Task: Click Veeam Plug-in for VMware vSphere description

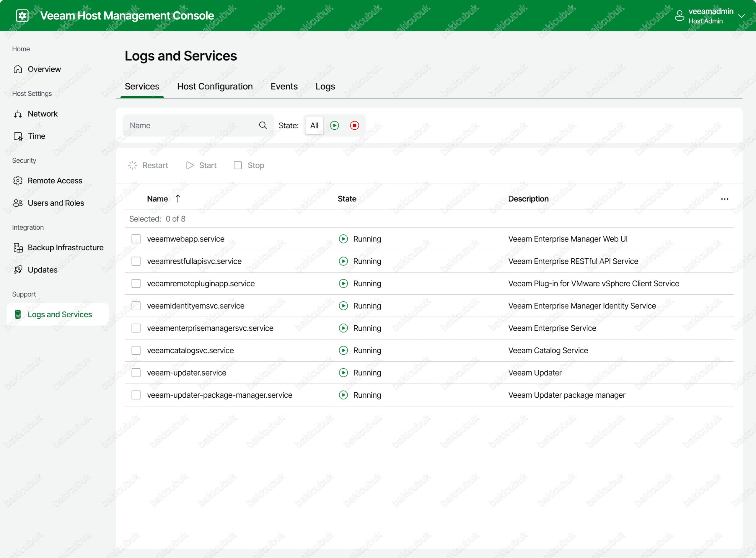Action: pos(594,284)
